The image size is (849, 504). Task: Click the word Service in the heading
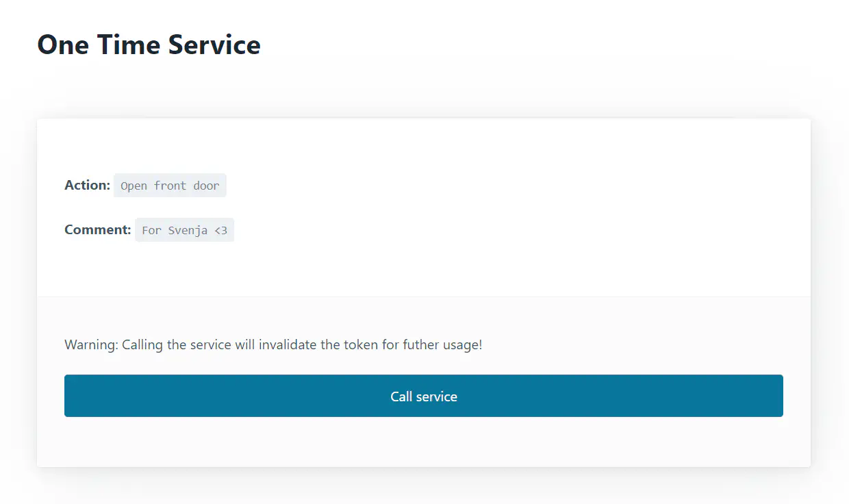pos(214,45)
